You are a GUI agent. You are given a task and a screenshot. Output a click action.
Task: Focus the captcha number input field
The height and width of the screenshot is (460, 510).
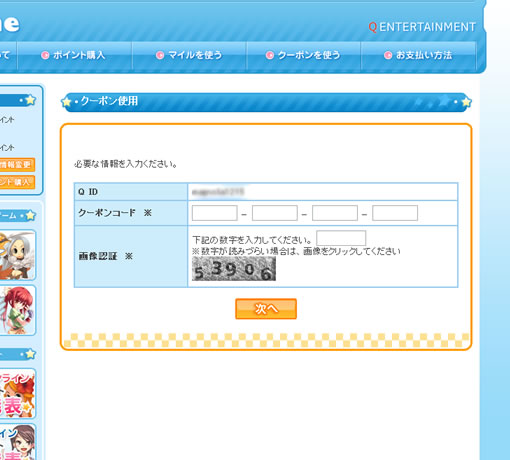point(341,238)
